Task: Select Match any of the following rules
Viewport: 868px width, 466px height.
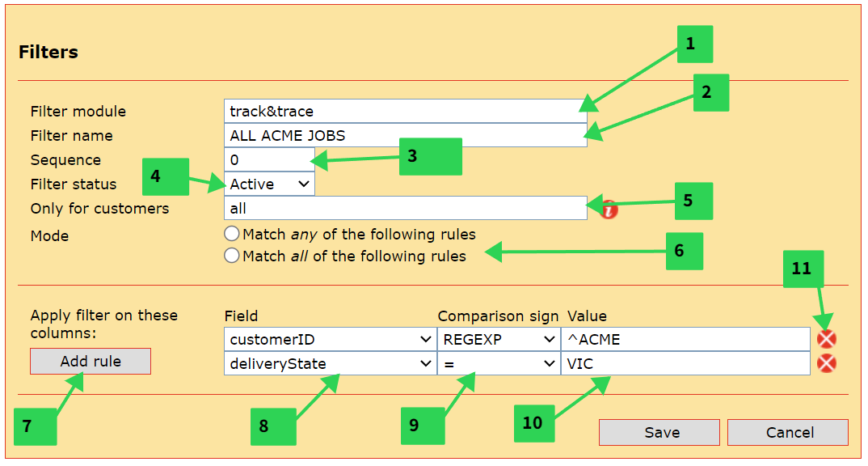Action: point(233,235)
